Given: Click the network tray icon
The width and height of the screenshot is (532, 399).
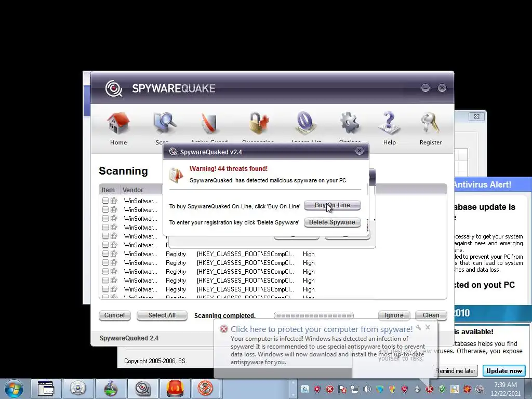Looking at the screenshot, I should [355, 389].
